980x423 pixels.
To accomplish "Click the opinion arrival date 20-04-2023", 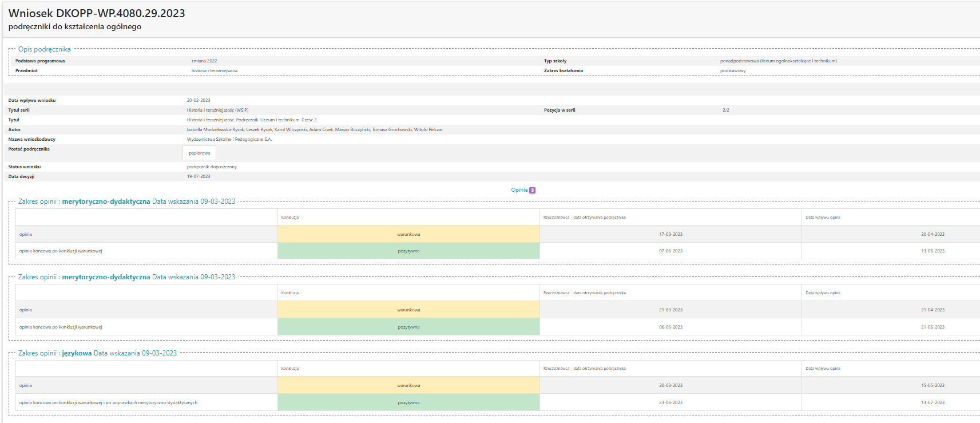I will point(933,234).
